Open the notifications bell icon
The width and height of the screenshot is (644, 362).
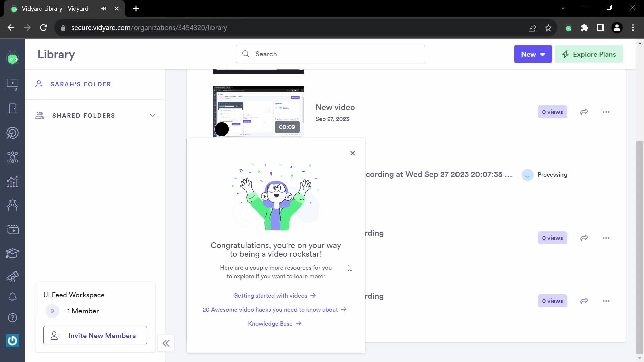coord(12,297)
